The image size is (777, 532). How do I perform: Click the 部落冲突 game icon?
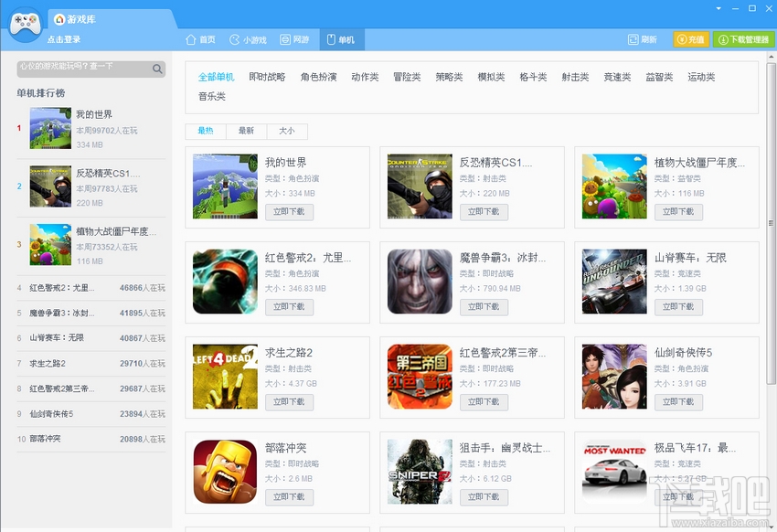[x=225, y=472]
